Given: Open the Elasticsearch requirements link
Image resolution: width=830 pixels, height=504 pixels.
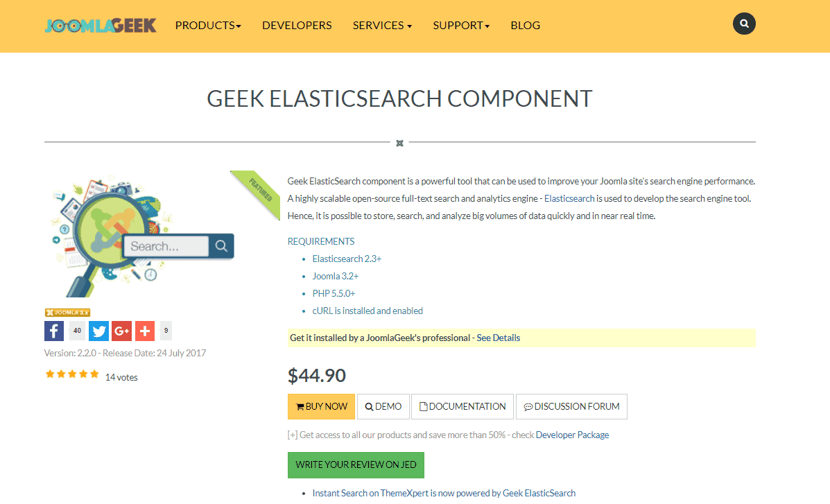Looking at the screenshot, I should point(347,258).
